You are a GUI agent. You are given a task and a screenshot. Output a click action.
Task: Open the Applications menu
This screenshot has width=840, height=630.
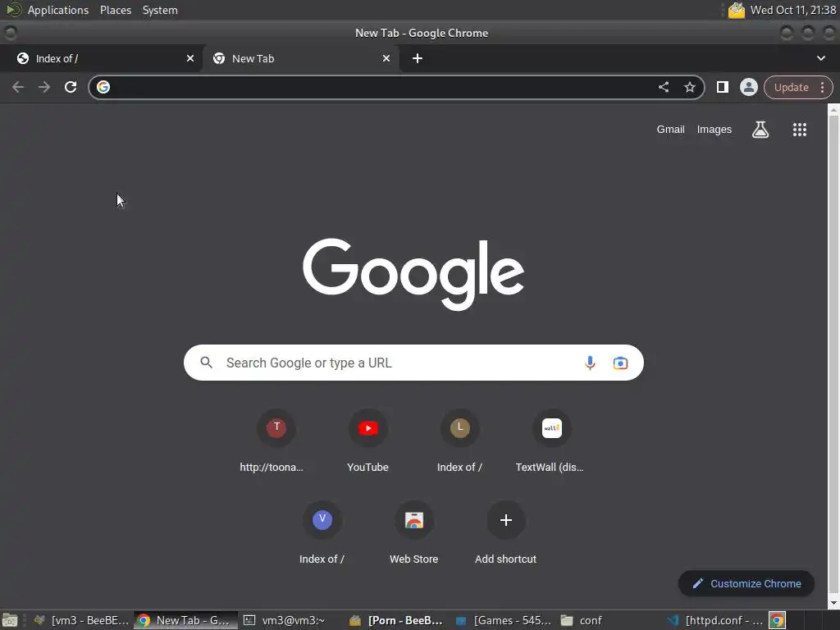point(58,10)
